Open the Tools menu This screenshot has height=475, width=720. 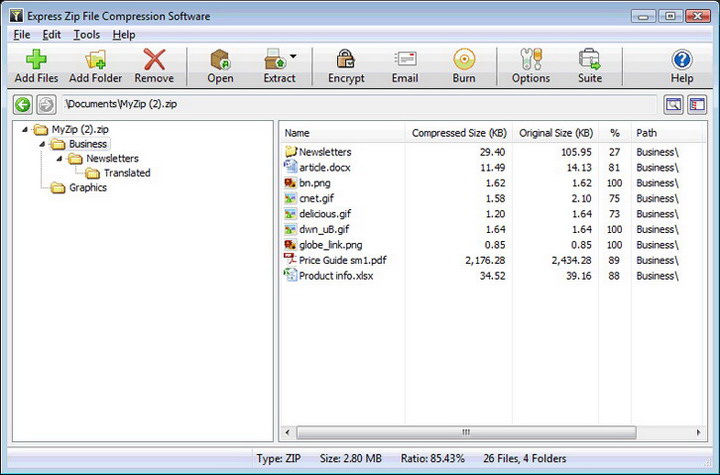point(86,35)
